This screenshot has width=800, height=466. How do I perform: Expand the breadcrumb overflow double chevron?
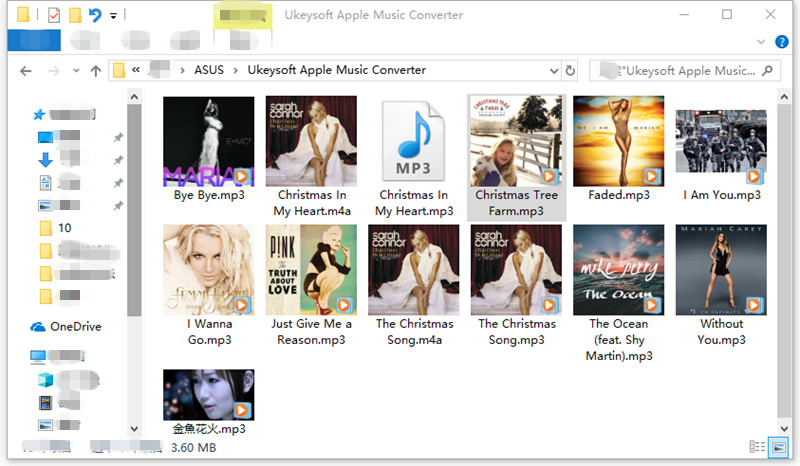pos(136,70)
